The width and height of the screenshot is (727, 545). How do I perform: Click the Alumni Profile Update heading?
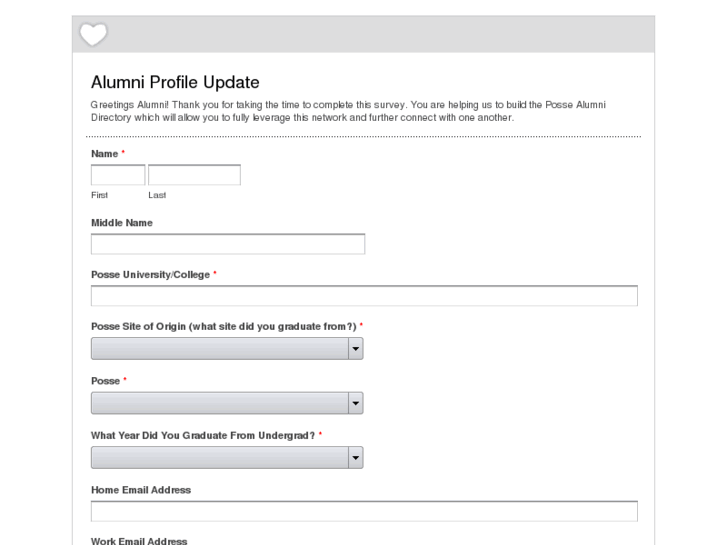(x=175, y=82)
